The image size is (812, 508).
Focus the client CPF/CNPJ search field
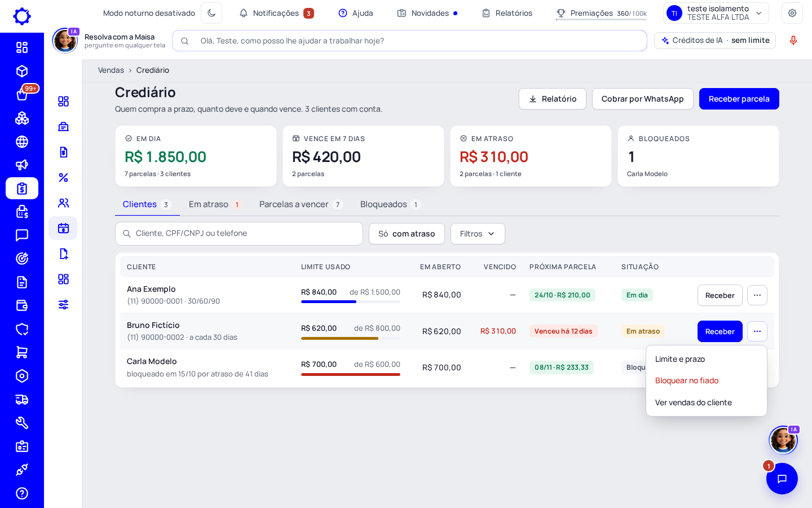click(x=239, y=234)
